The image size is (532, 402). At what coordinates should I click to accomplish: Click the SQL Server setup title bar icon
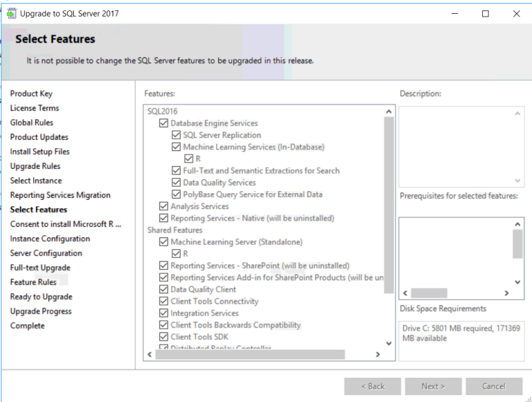click(x=11, y=13)
